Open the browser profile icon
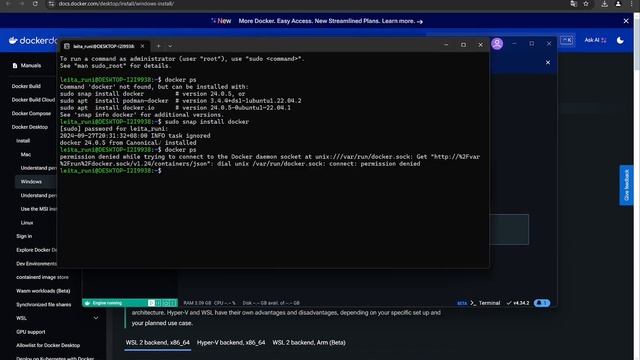Screen dimensions: 640x360 (x=618, y=4)
